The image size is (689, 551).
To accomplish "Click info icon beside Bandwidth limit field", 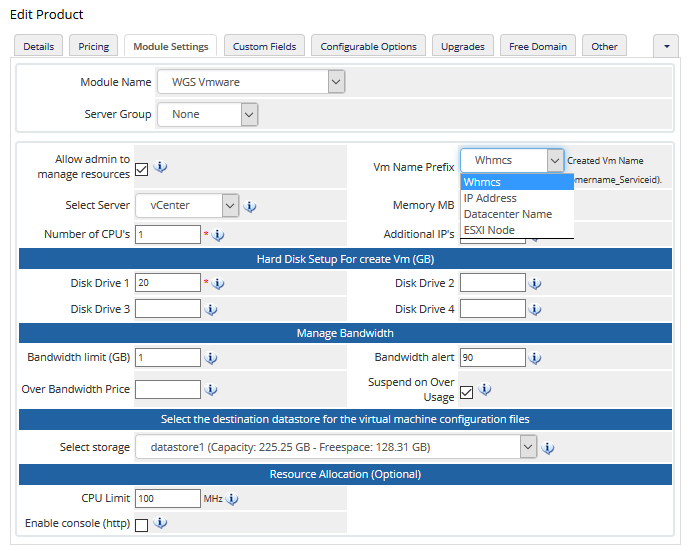I will pos(211,358).
